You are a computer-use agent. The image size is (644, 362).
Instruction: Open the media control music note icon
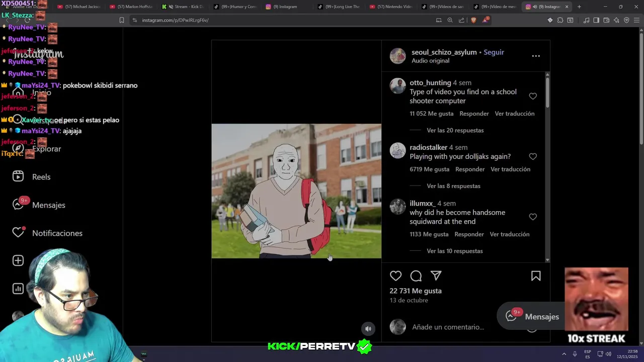tap(586, 20)
